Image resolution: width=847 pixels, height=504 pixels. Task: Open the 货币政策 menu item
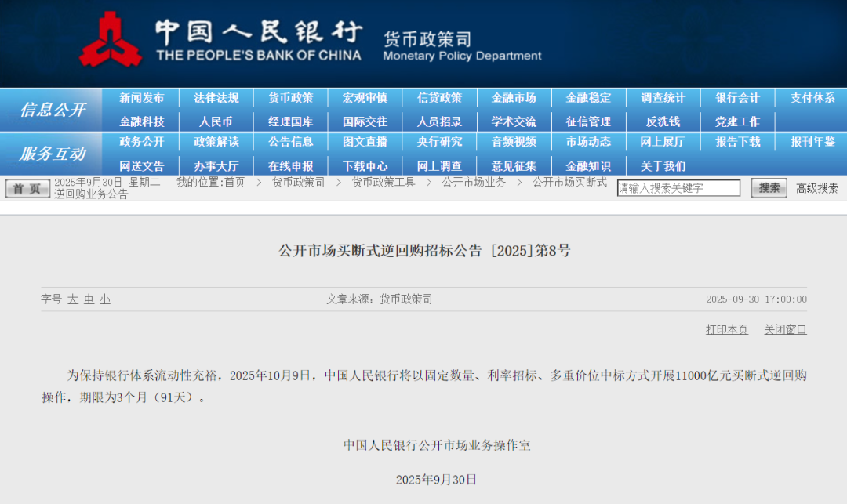click(x=290, y=98)
